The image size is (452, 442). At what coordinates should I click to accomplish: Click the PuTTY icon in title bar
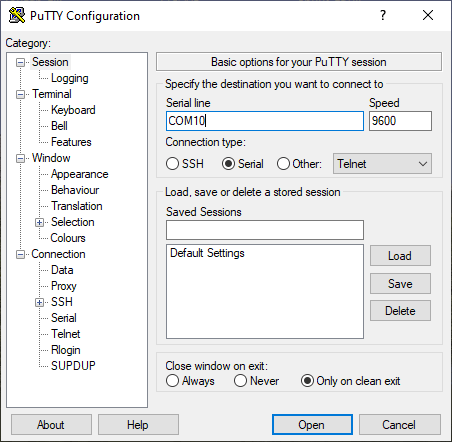[x=17, y=15]
